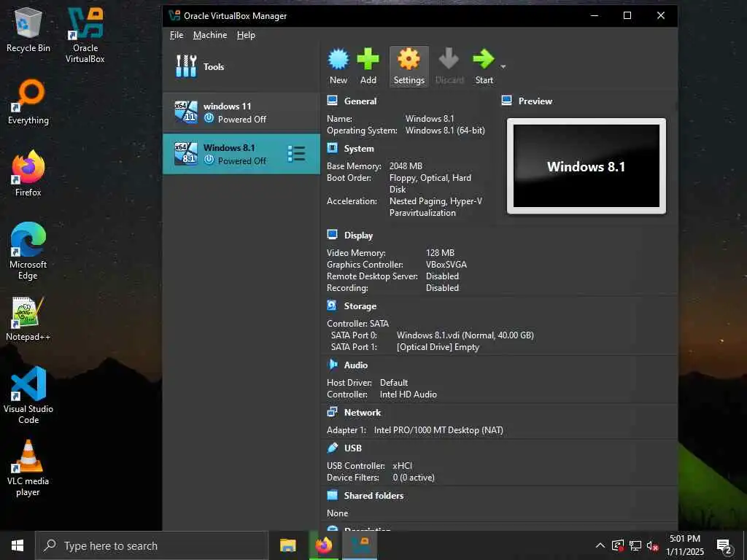Image resolution: width=747 pixels, height=560 pixels.
Task: Click the VBoxSVGA graphics controller value
Action: (x=446, y=265)
